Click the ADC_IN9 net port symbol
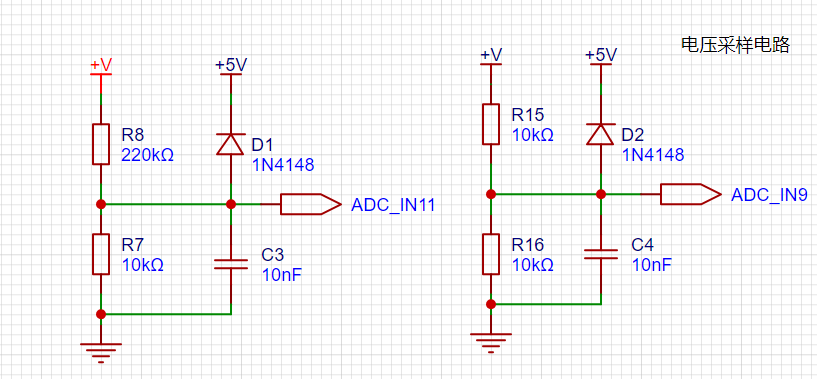Viewport: 817px width, 379px height. pos(691,194)
